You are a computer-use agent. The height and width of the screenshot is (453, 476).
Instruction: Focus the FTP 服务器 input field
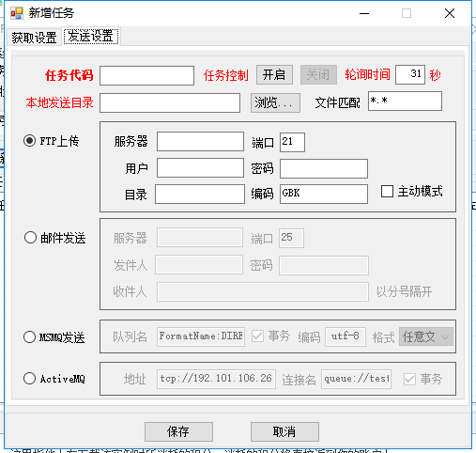point(200,142)
